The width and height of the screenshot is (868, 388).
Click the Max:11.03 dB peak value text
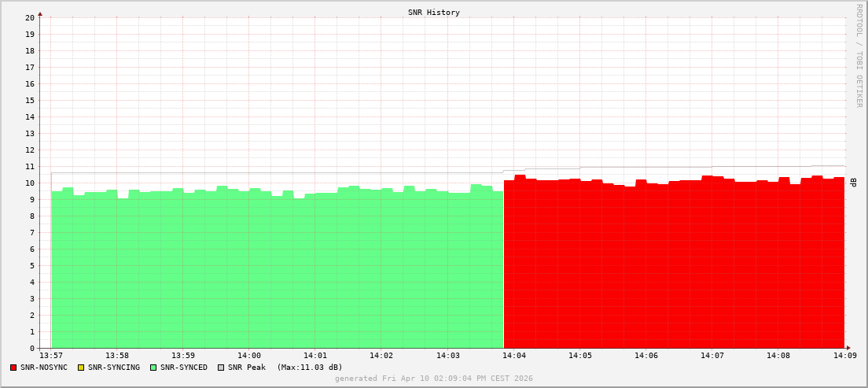310,368
